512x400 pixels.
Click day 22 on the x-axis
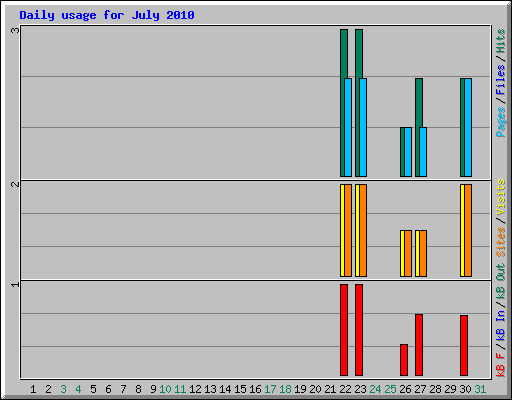[x=345, y=389]
